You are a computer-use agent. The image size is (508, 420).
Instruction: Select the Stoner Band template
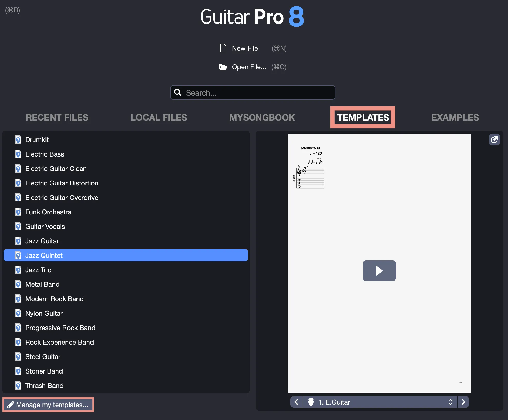click(x=126, y=371)
